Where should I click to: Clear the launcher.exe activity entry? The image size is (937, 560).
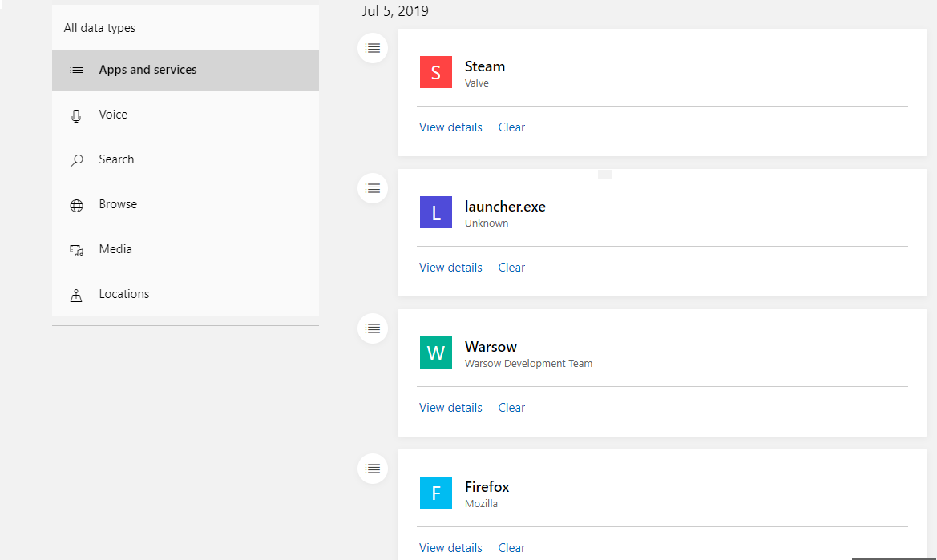pyautogui.click(x=511, y=268)
